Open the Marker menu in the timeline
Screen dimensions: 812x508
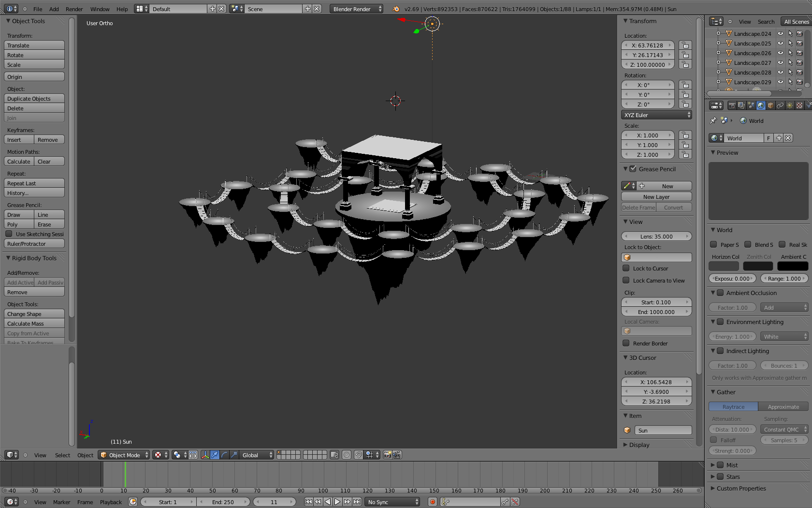[x=61, y=502]
